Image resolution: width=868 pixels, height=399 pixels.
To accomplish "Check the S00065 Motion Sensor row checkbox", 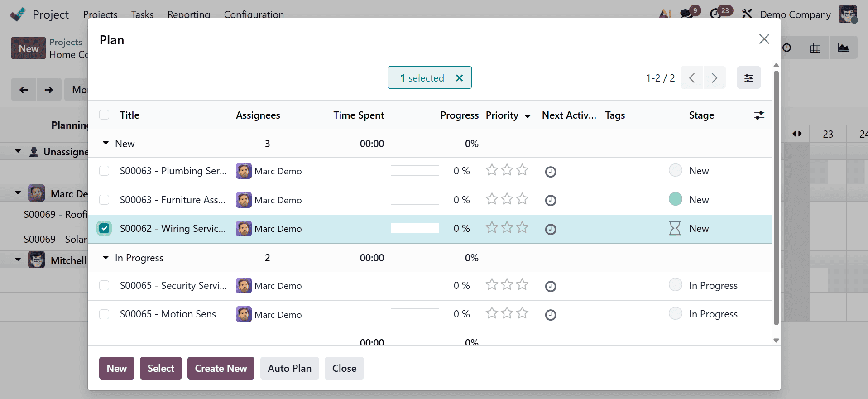I will click(104, 314).
